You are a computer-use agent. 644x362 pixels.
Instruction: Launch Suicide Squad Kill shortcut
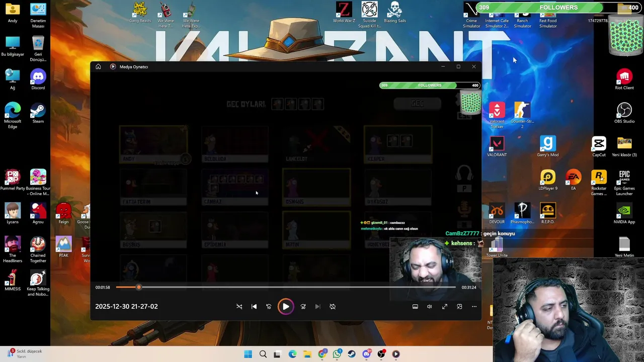[x=369, y=15]
